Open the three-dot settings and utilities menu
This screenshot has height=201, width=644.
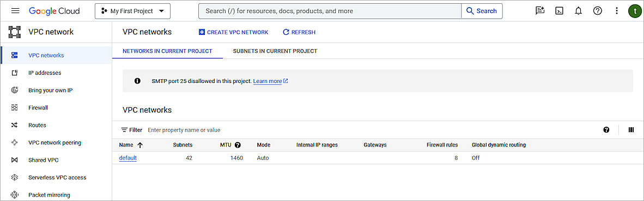[x=616, y=11]
